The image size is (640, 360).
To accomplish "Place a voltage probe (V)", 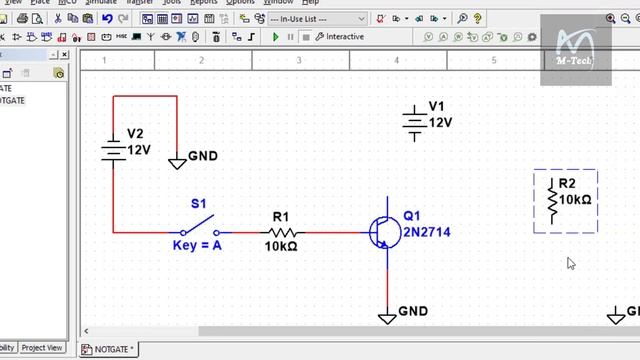I will click(x=428, y=37).
